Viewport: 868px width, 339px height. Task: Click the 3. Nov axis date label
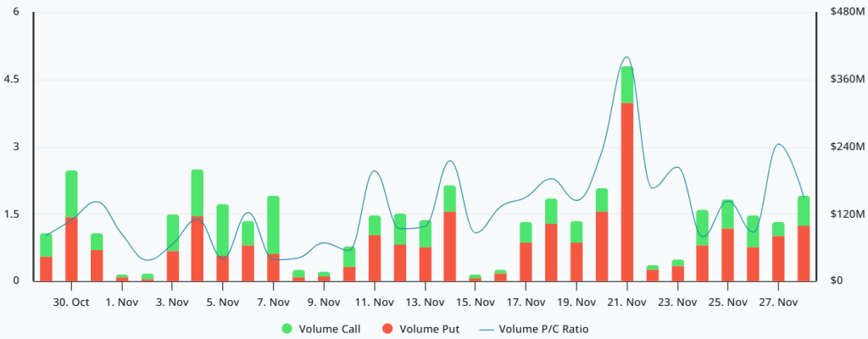pyautogui.click(x=172, y=303)
